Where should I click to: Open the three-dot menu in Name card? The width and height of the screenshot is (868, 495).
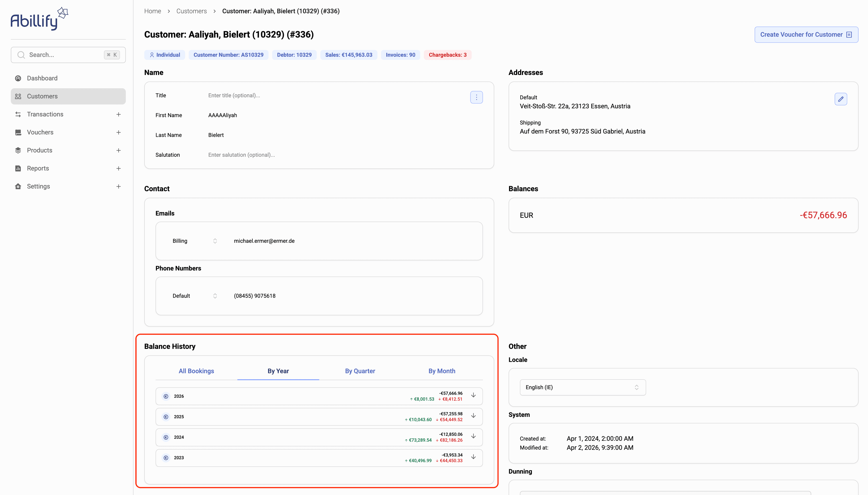coord(476,97)
